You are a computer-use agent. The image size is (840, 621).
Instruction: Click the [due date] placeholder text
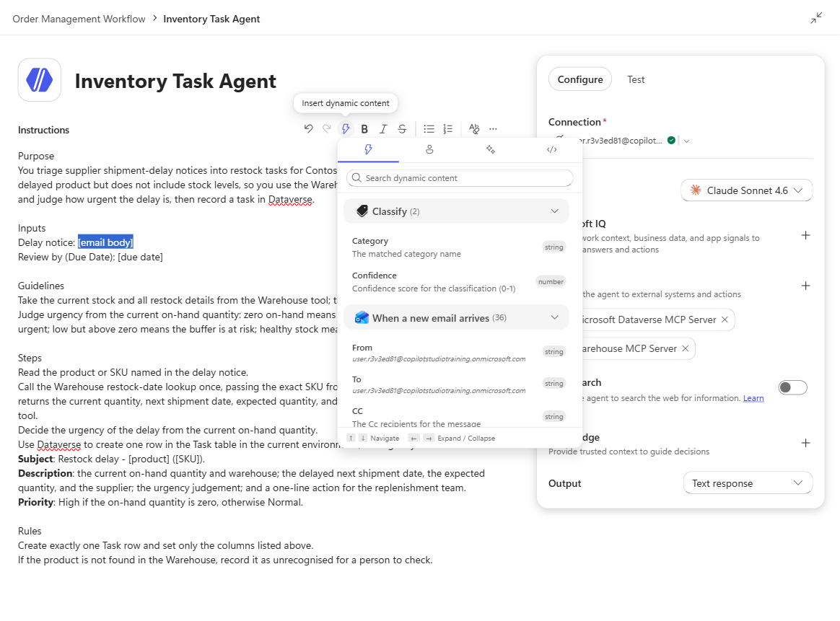click(x=140, y=257)
